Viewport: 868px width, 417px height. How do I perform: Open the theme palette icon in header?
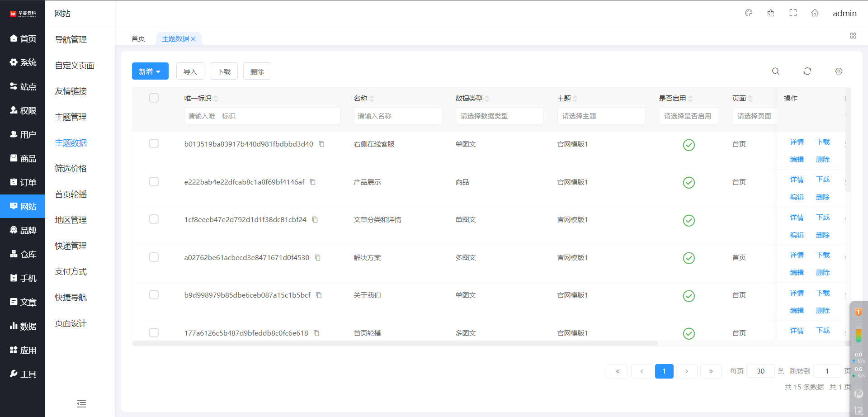click(749, 13)
